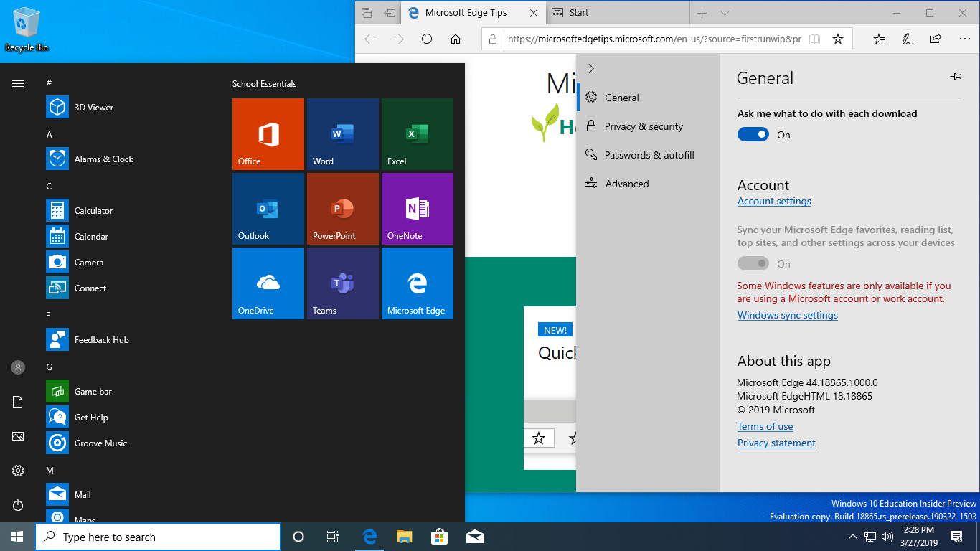Share this page in Edge
Image resolution: width=980 pixels, height=551 pixels.
pyautogui.click(x=936, y=39)
